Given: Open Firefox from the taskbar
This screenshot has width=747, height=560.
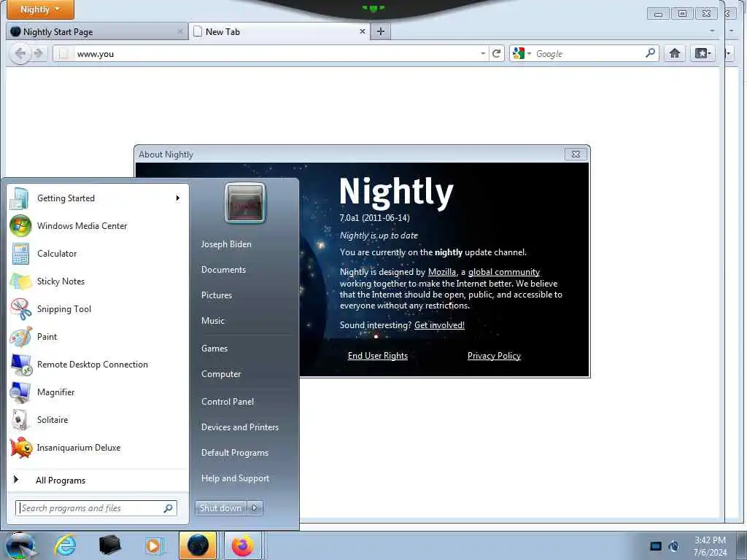Looking at the screenshot, I should (243, 545).
